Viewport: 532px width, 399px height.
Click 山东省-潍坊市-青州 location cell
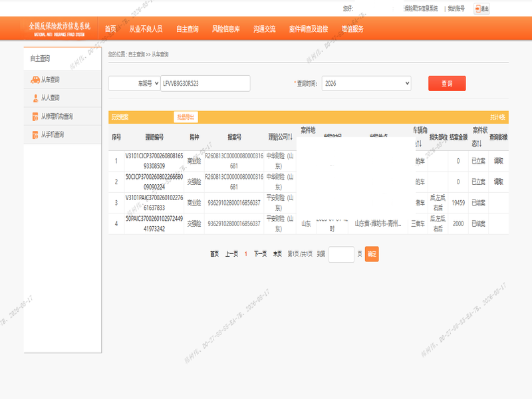tap(378, 223)
